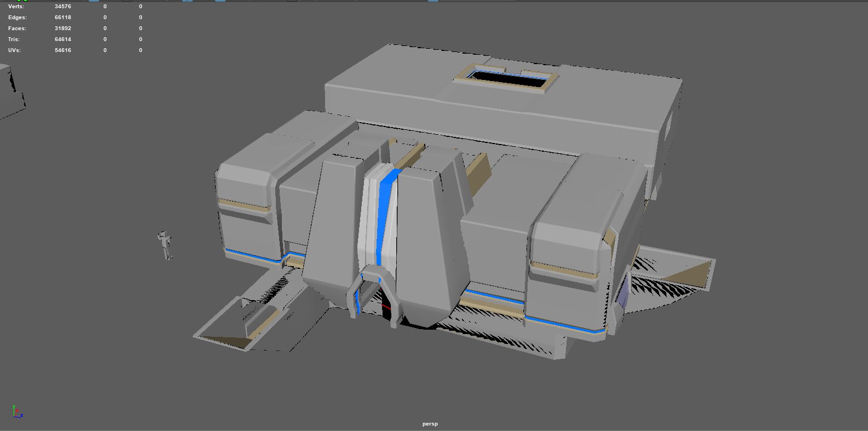The height and width of the screenshot is (431, 868).
Task: Click the 'Faces:' label in the poly count display
Action: coord(17,28)
